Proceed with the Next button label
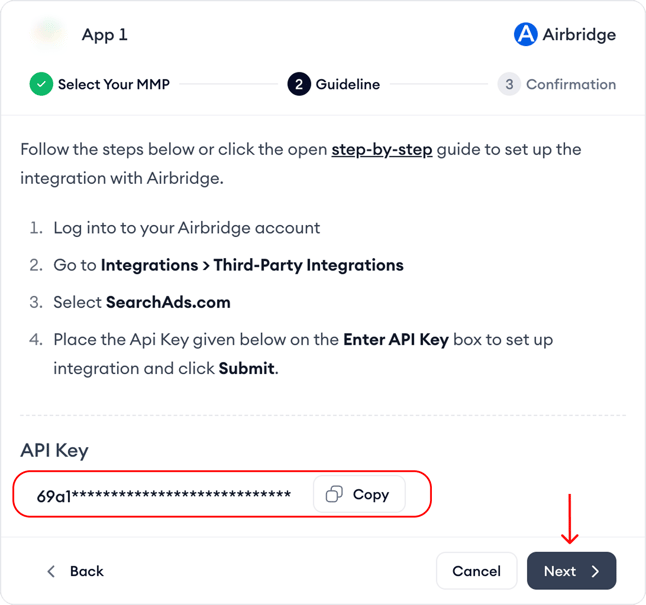The width and height of the screenshot is (646, 605). [560, 571]
